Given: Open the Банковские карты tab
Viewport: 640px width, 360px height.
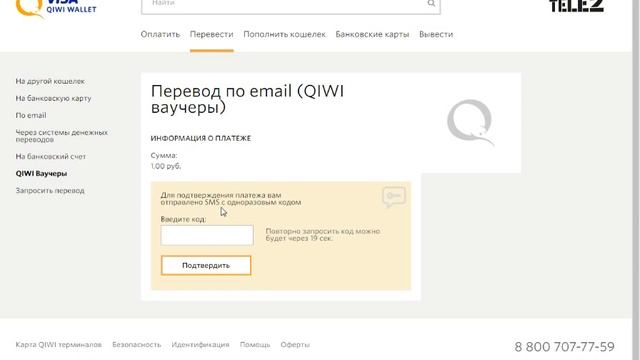Looking at the screenshot, I should 372,34.
